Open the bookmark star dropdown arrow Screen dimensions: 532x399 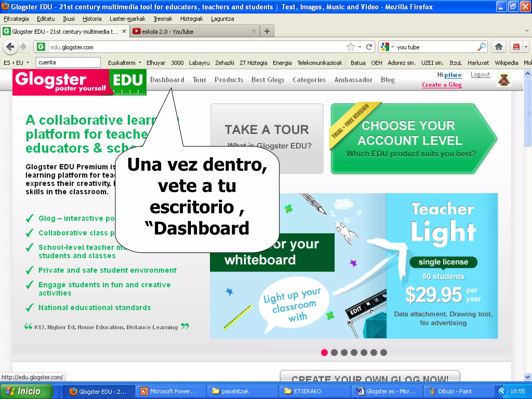pos(360,47)
